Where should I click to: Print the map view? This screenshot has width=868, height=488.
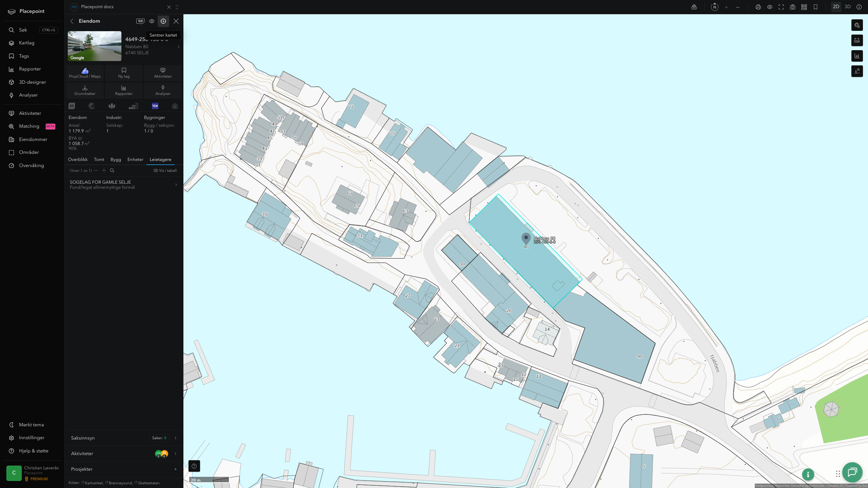pyautogui.click(x=758, y=7)
